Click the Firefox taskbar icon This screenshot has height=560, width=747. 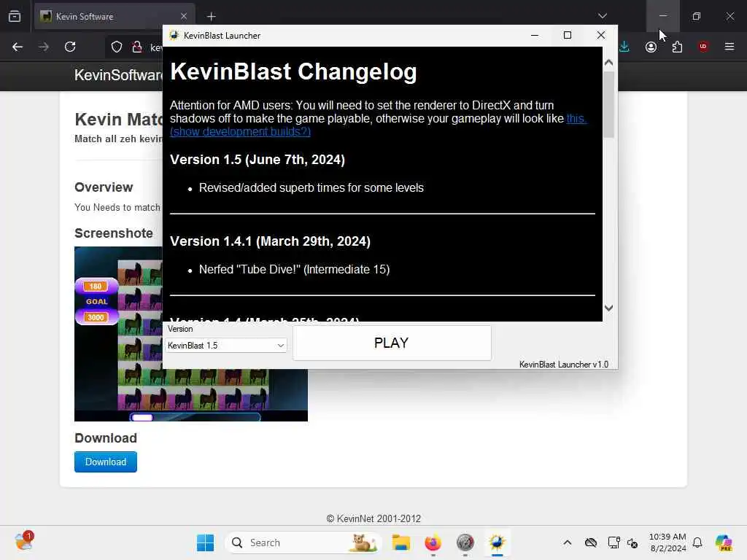tap(433, 542)
